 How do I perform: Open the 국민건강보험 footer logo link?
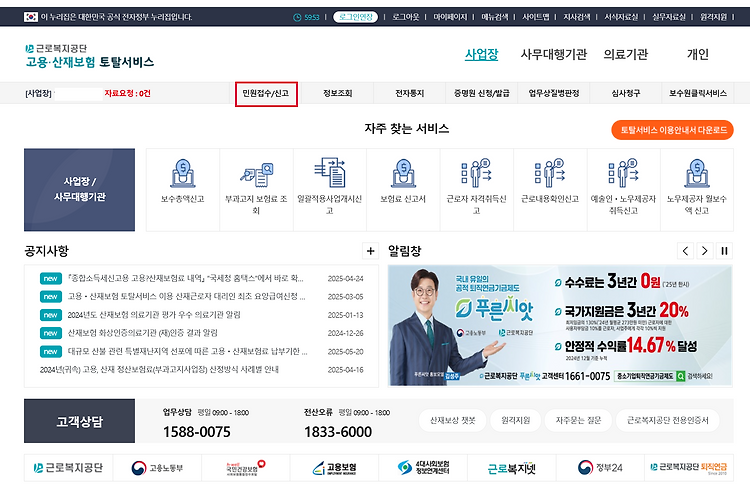246,468
